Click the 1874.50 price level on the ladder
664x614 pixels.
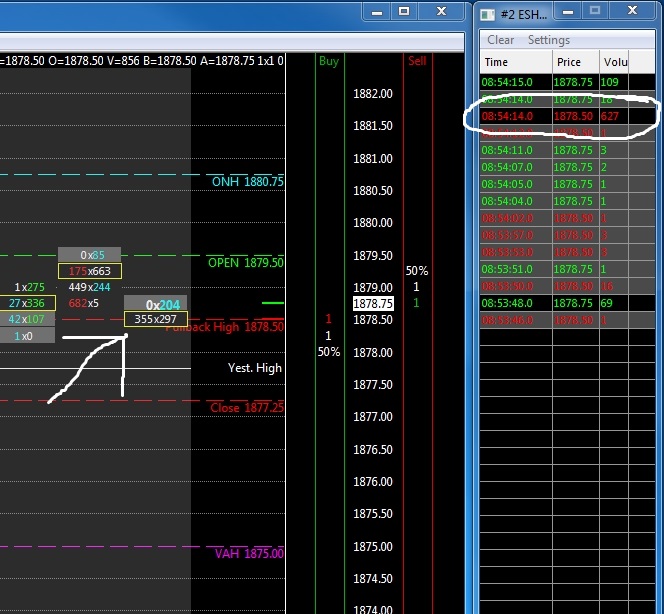(373, 578)
